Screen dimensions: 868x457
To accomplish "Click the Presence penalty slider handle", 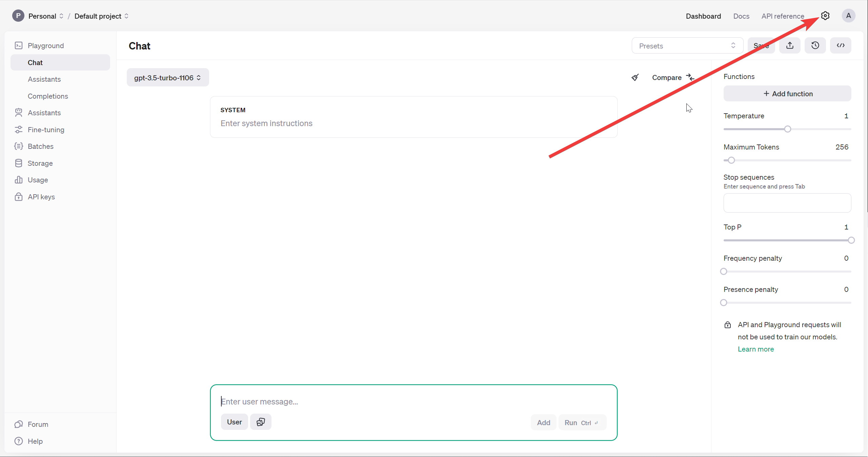I will tap(724, 302).
